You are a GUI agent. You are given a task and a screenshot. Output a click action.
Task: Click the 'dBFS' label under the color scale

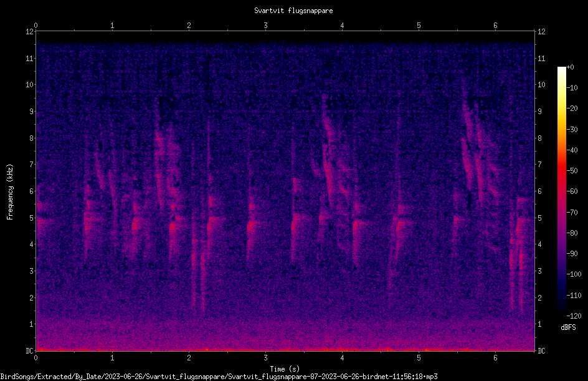coord(568,327)
